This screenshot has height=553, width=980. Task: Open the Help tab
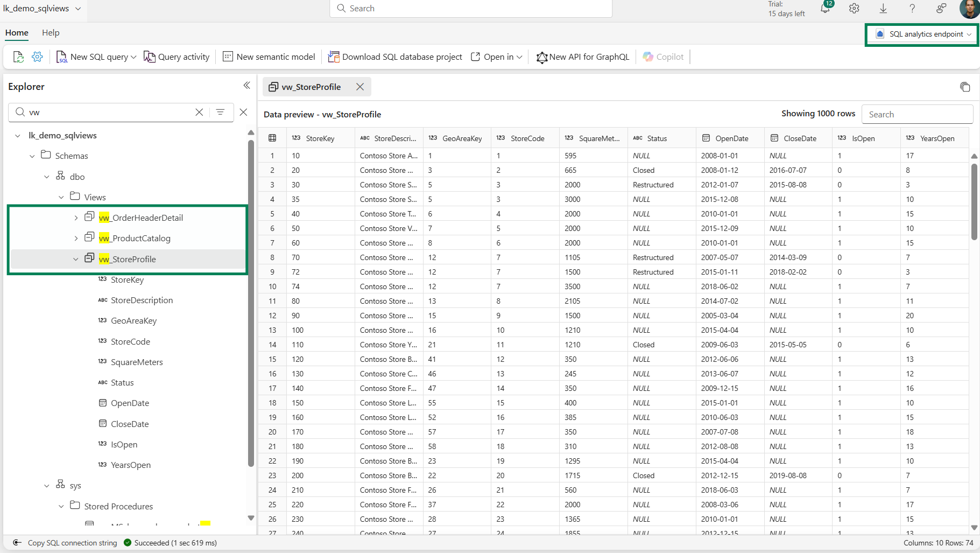pos(51,33)
